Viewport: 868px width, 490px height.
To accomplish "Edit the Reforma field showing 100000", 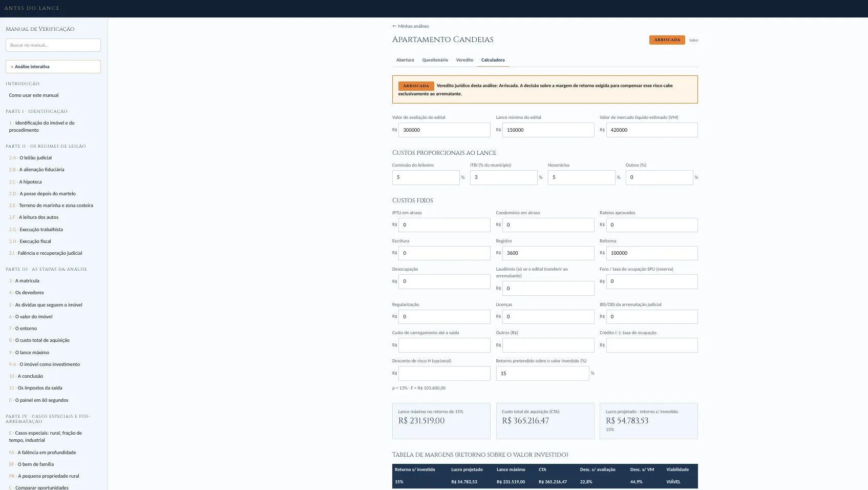I will pos(652,253).
